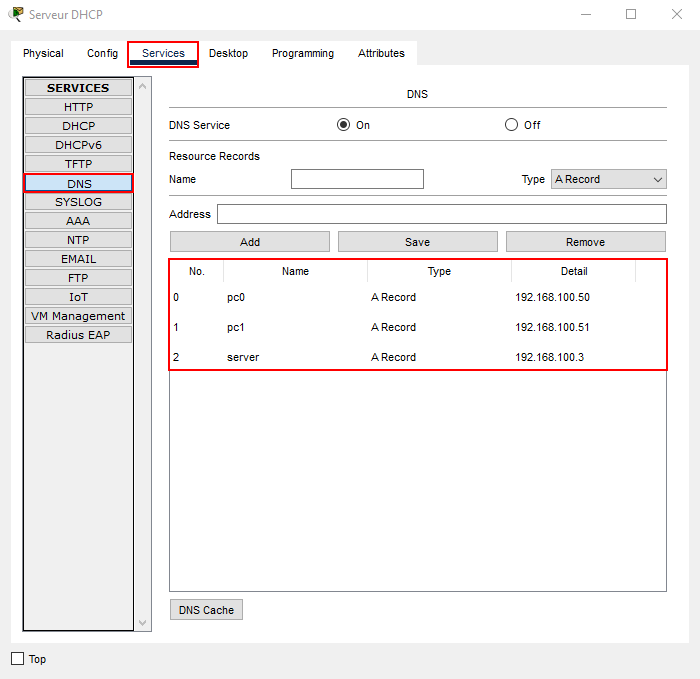Click the Remove button
Image resolution: width=700 pixels, height=679 pixels.
[585, 242]
